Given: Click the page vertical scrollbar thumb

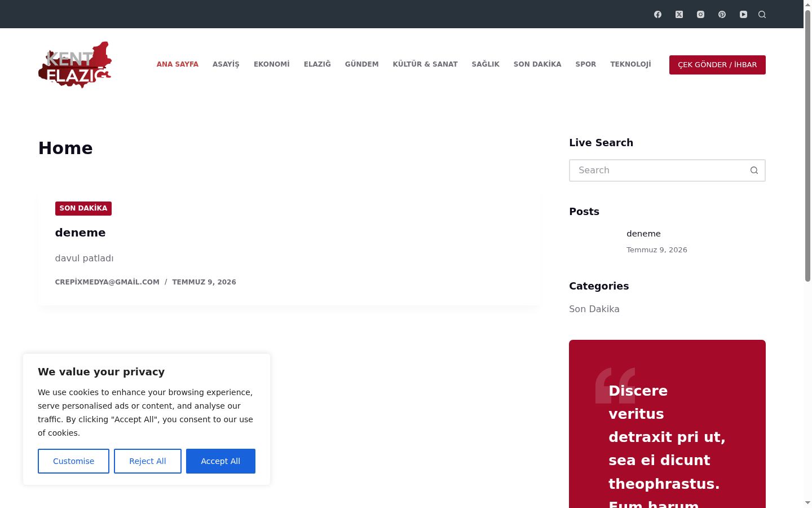Looking at the screenshot, I should coord(807,145).
